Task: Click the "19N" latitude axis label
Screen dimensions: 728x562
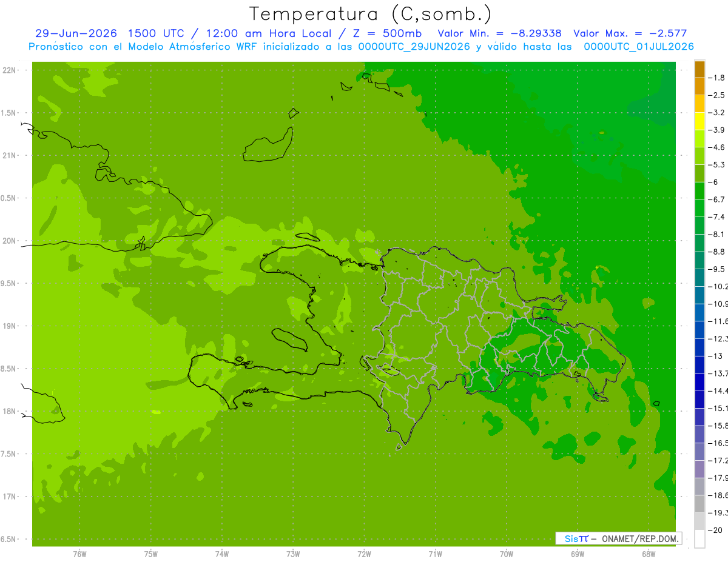Action: pos(10,326)
